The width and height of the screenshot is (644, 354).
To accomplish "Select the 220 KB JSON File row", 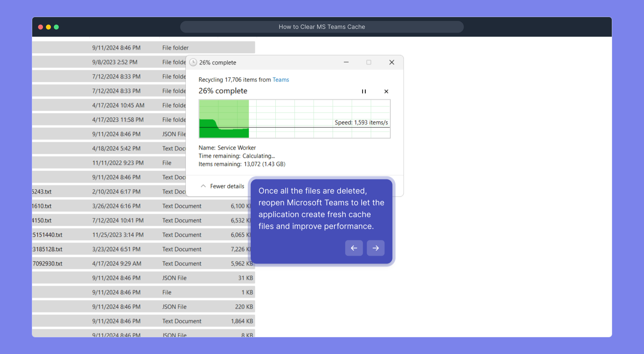I will (174, 307).
